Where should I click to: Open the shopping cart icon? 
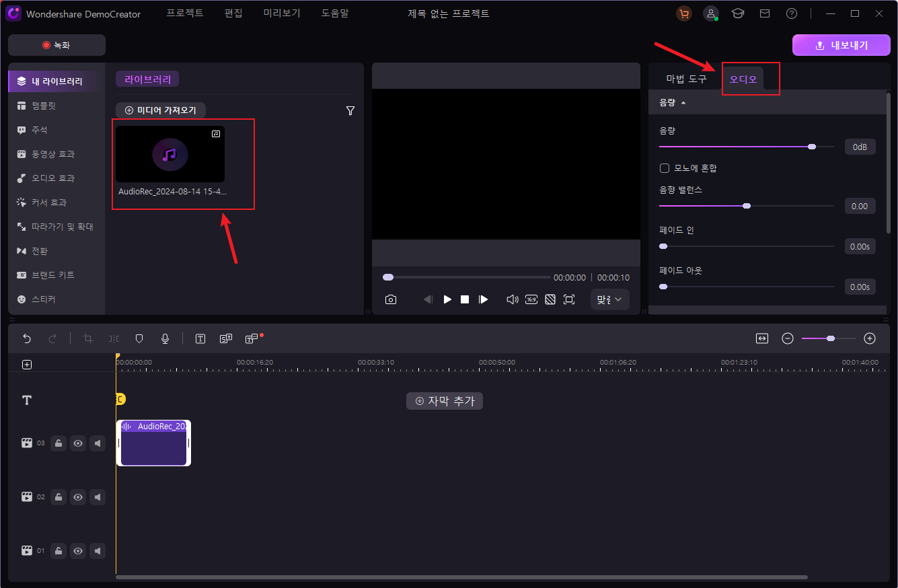tap(684, 13)
